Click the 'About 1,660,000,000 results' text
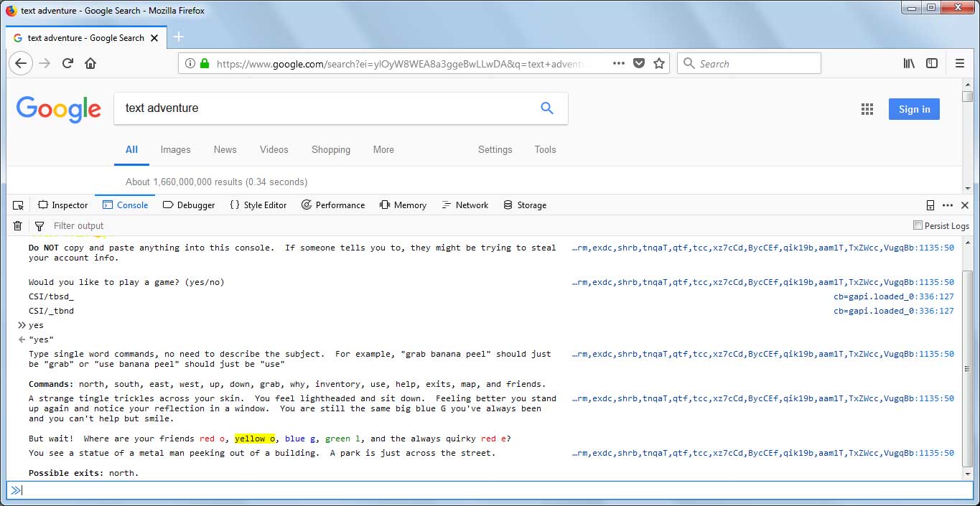 click(216, 182)
